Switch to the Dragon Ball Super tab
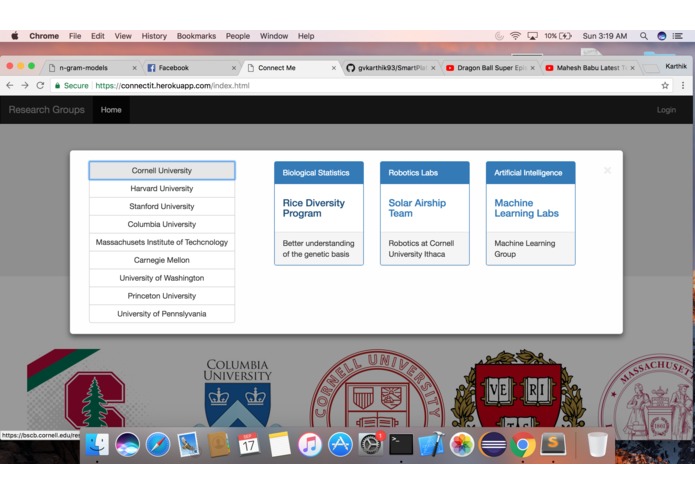This screenshot has width=695, height=494. coord(490,68)
